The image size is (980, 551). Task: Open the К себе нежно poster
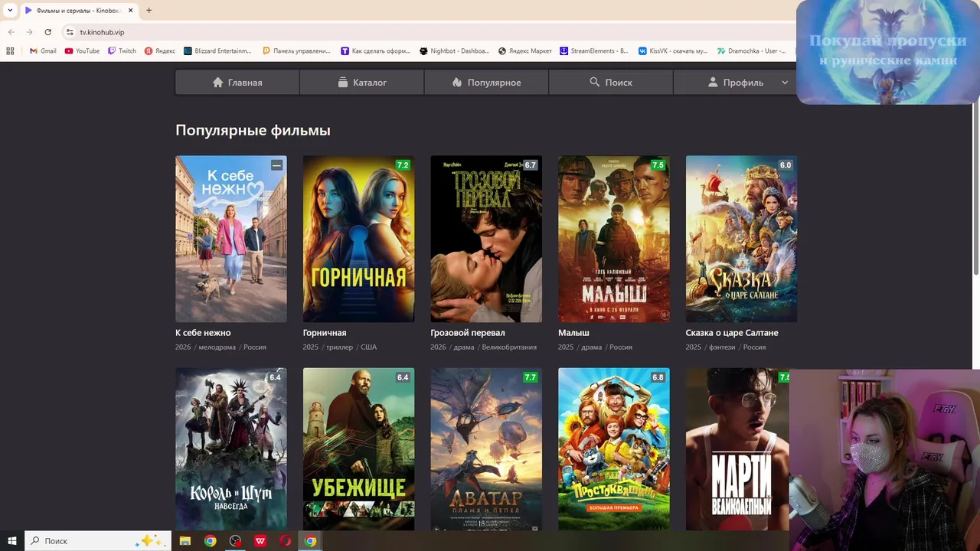pyautogui.click(x=231, y=239)
